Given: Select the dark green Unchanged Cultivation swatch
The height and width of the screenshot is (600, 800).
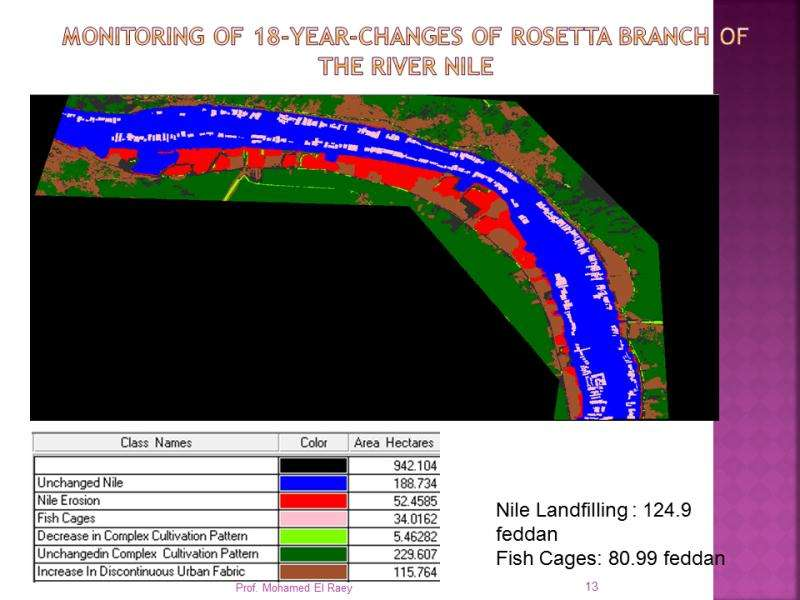Looking at the screenshot, I should pos(313,554).
